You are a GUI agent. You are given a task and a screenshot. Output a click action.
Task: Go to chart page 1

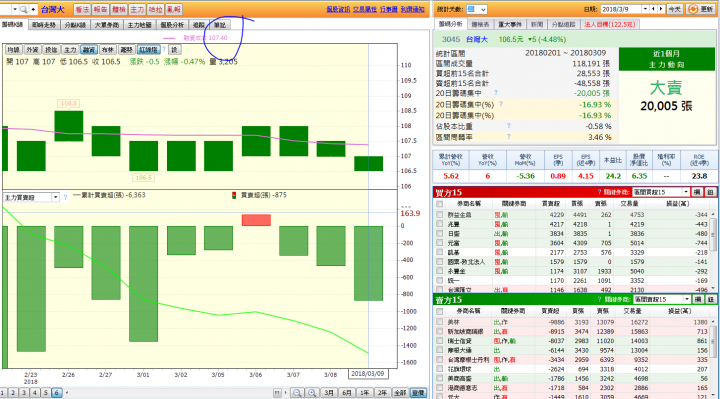(2, 393)
